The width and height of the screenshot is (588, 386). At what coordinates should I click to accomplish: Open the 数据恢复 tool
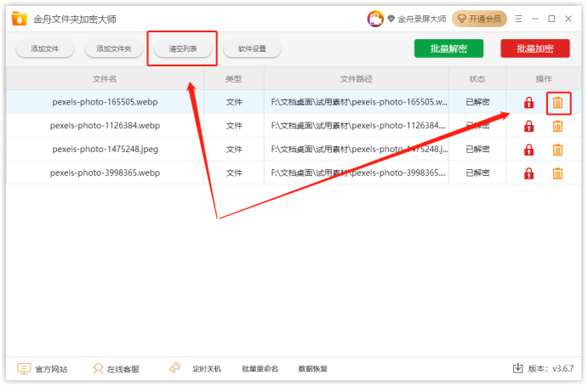pos(313,369)
